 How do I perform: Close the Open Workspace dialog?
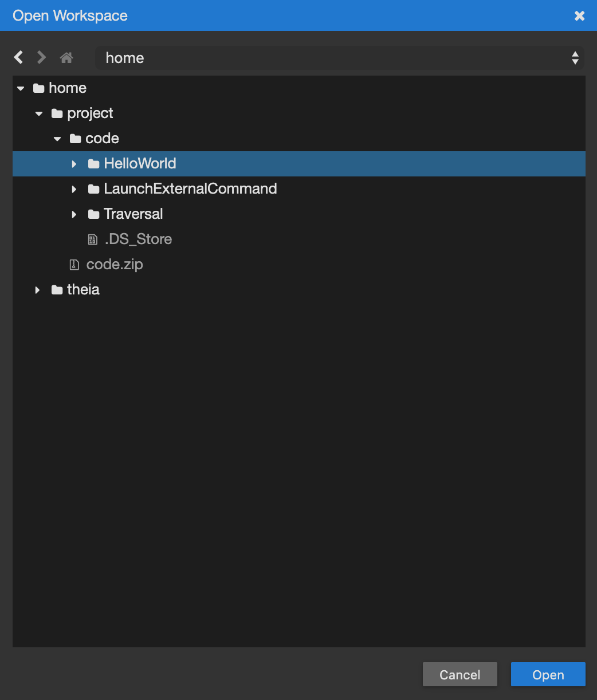tap(579, 15)
